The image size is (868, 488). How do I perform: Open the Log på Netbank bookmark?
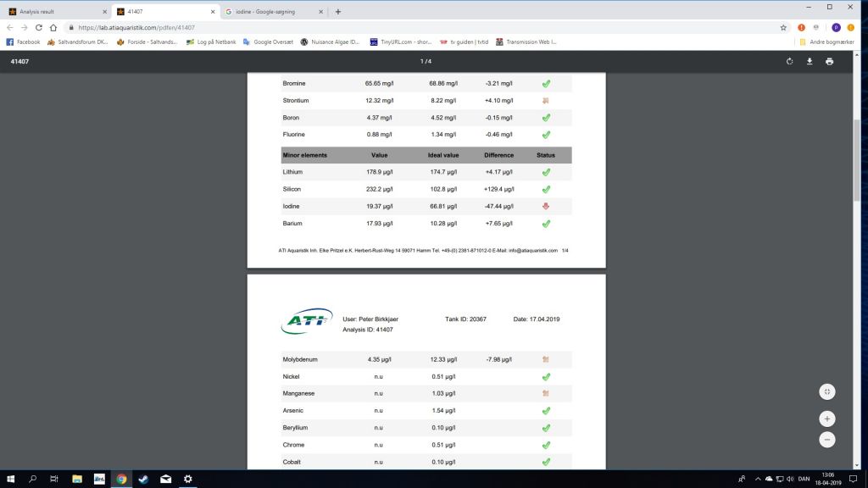click(211, 42)
